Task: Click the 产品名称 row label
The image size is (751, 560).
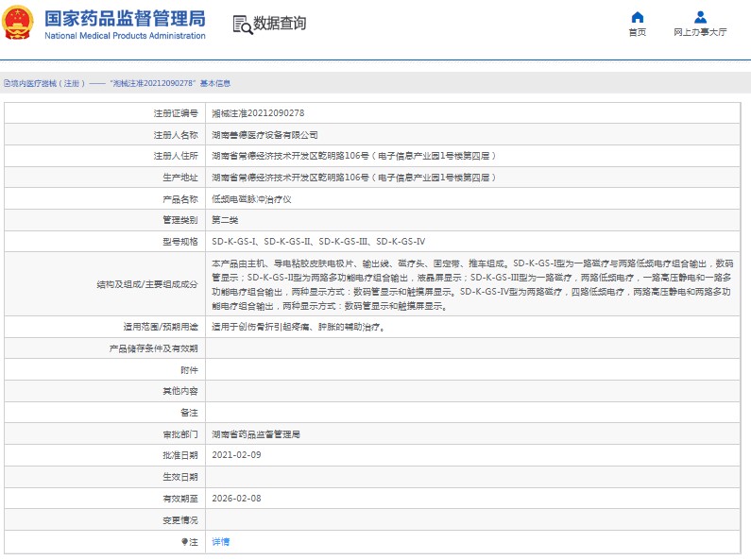Action: [180, 199]
